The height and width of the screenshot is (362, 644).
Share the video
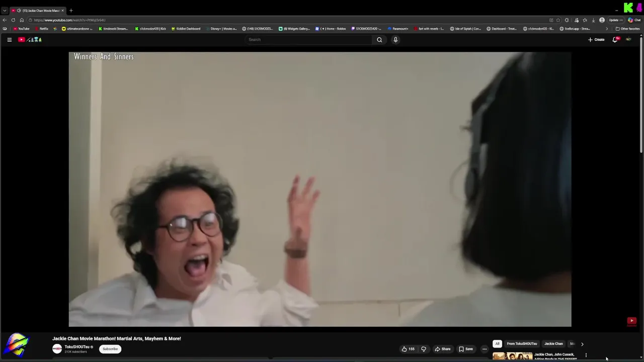pos(443,349)
